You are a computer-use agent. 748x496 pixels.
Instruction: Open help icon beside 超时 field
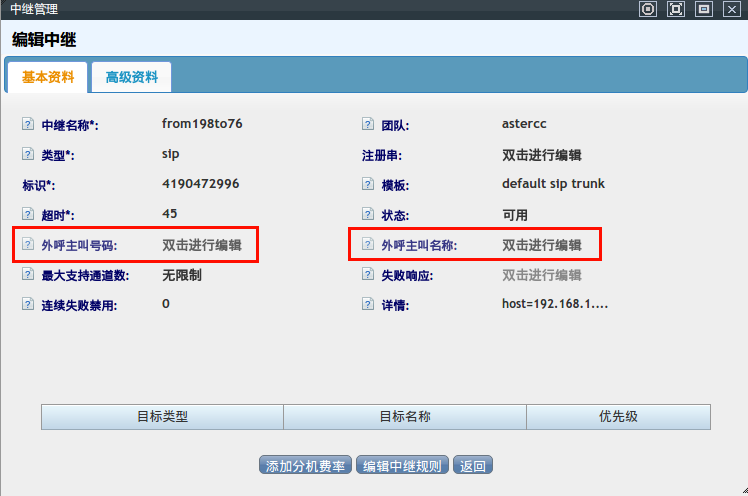point(28,215)
